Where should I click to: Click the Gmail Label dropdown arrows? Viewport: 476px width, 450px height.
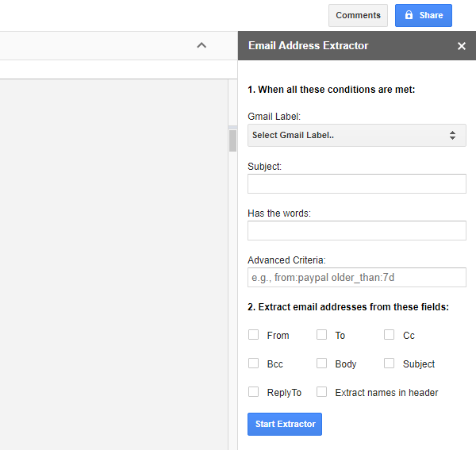452,136
